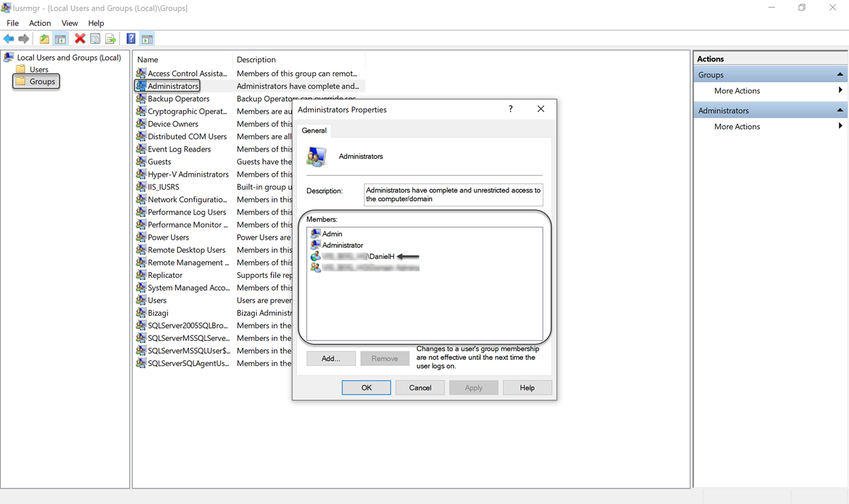Click the Apply button
This screenshot has height=504, width=849.
[x=473, y=388]
